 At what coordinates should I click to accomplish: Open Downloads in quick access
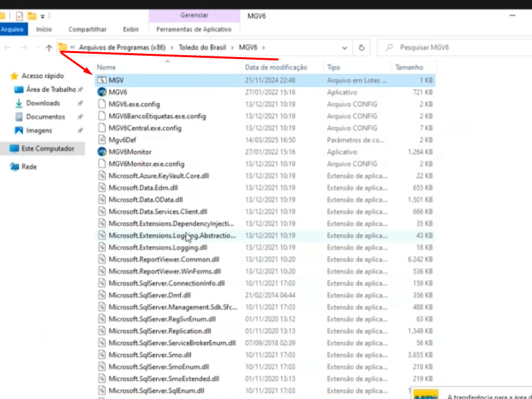click(x=43, y=103)
